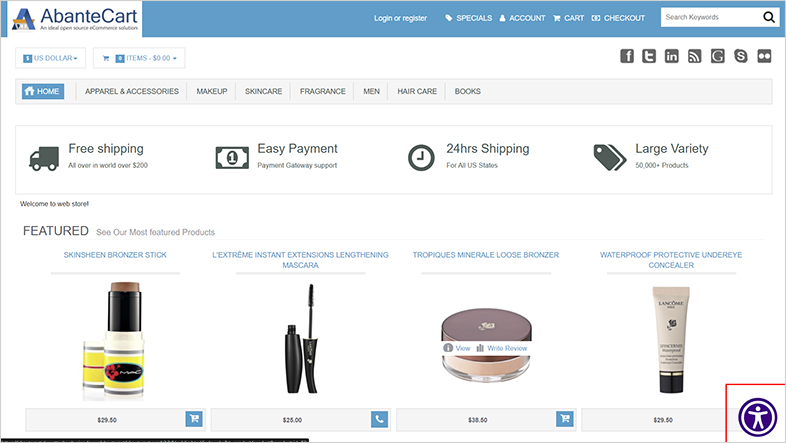Click the mascara product image
Screen dimensions: 786x443
pos(301,339)
